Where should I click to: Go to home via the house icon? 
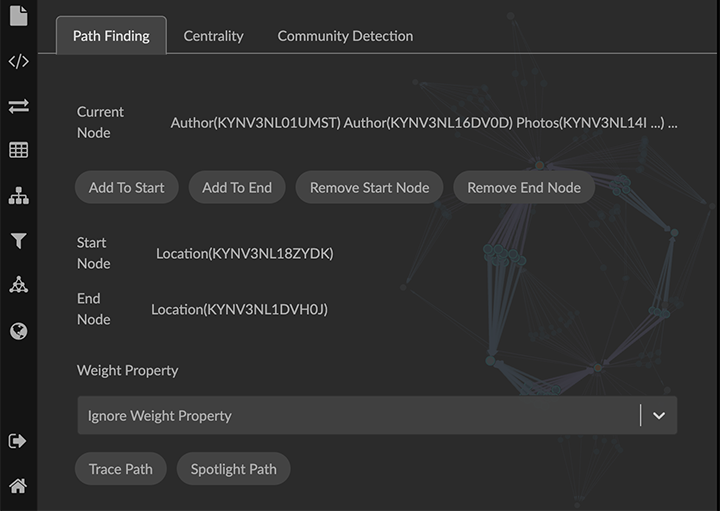pos(18,486)
